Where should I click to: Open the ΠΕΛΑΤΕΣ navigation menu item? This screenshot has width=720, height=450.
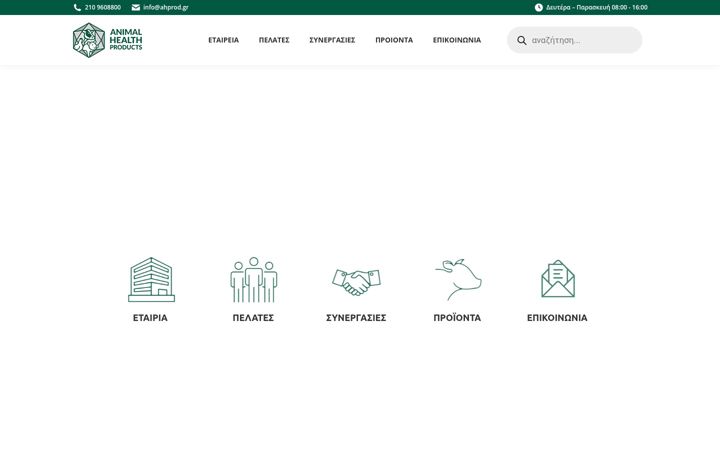274,40
